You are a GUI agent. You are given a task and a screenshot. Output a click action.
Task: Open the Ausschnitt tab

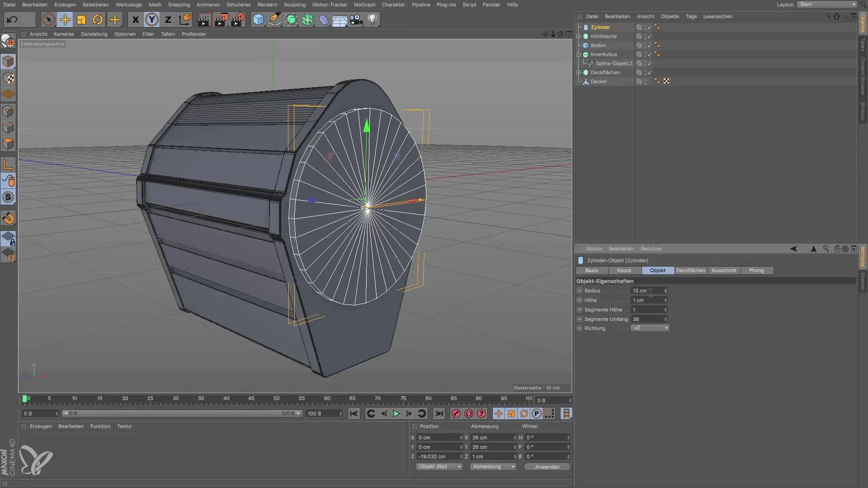pos(724,270)
